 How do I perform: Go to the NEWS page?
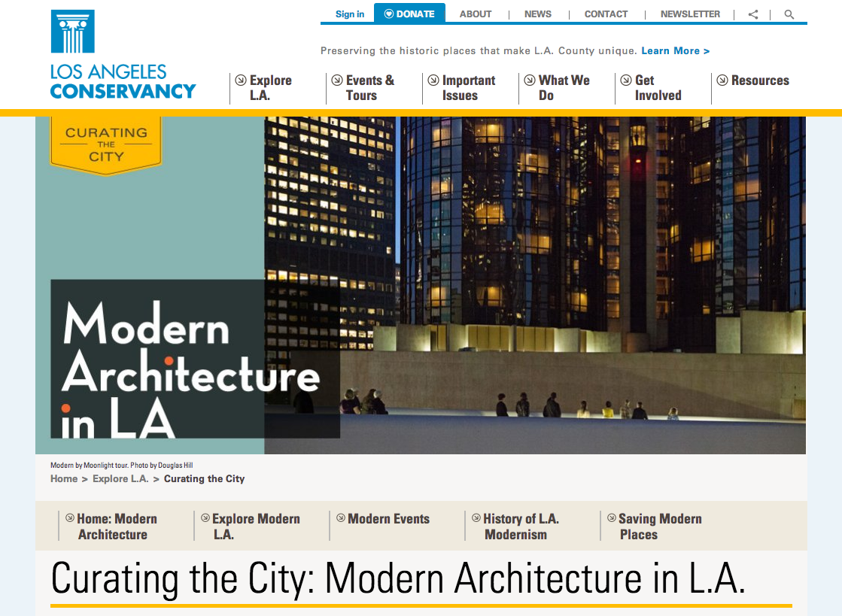537,14
